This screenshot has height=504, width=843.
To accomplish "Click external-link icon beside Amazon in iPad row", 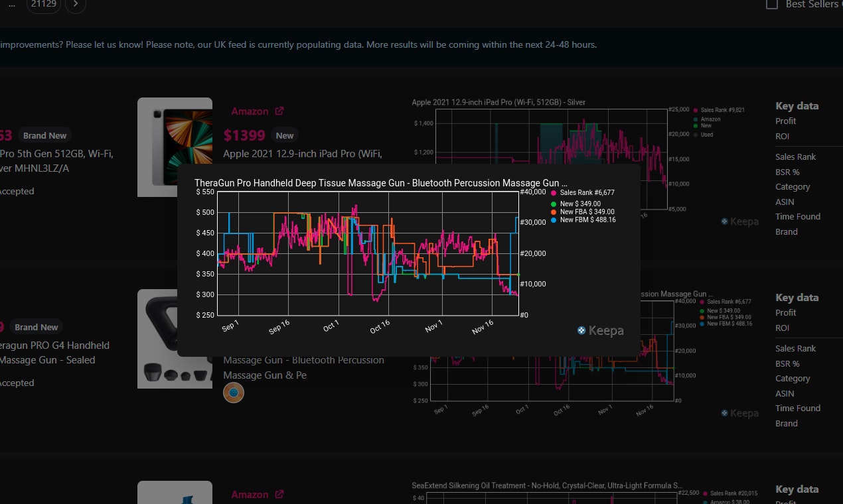I will pos(279,111).
